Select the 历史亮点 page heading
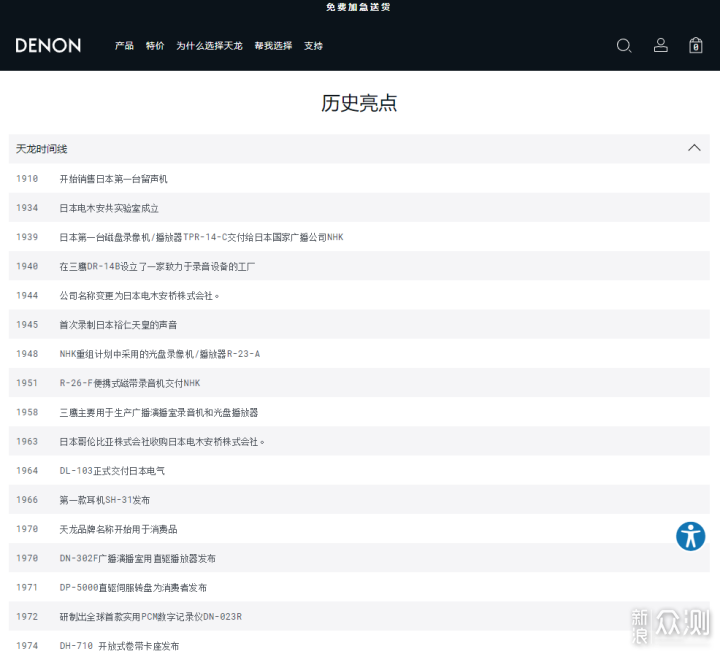720x654 pixels. coord(359,103)
